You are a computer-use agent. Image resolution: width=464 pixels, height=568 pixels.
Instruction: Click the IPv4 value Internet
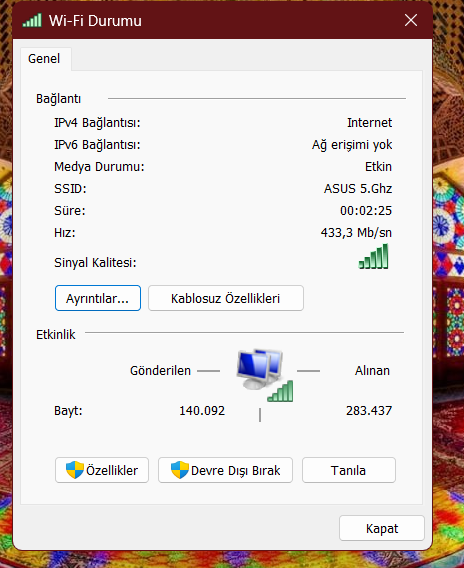click(x=369, y=123)
